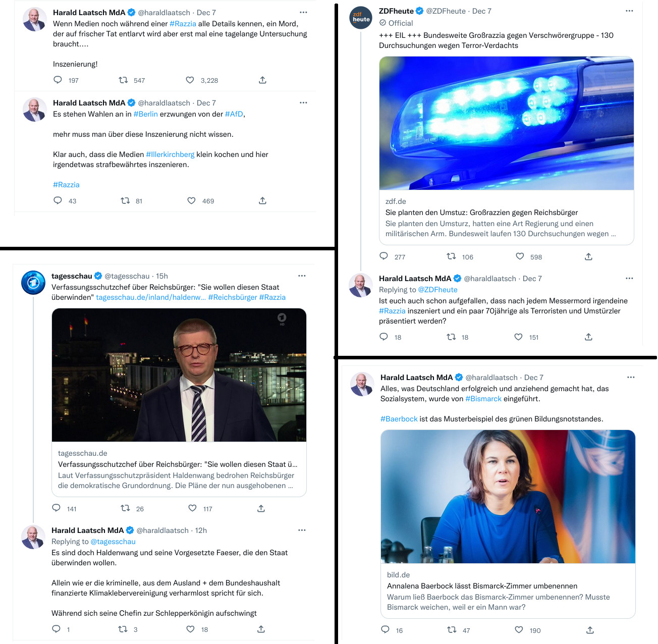Image resolution: width=658 pixels, height=644 pixels.
Task: Open more options on ZDFheute tweet
Action: point(629,11)
